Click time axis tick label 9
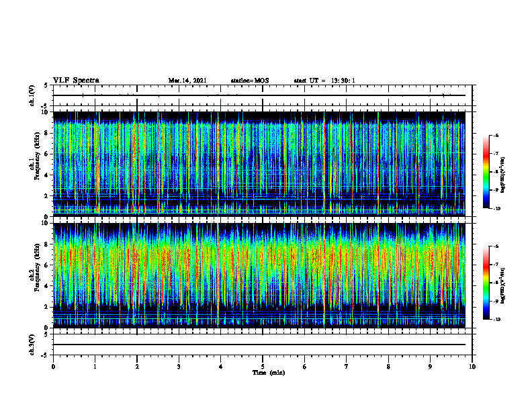 430,367
